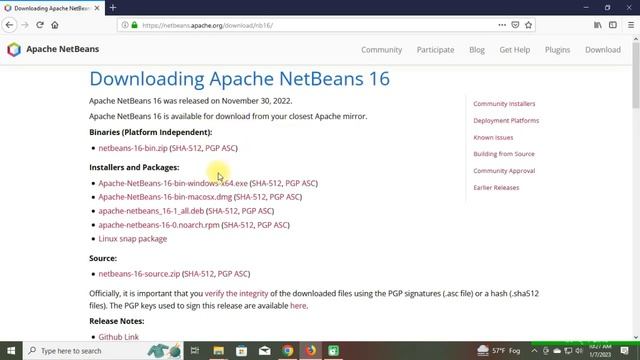Jump to Community Installers section
Viewport: 640px width, 360px height.
504,104
